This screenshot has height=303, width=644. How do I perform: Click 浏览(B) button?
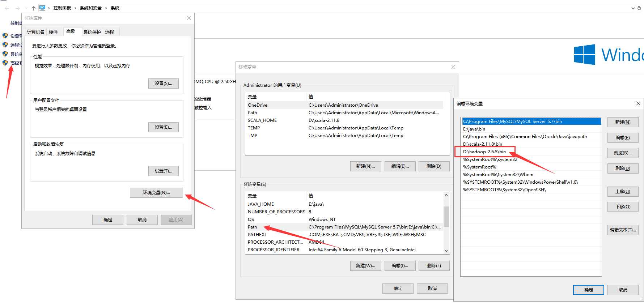click(x=623, y=153)
